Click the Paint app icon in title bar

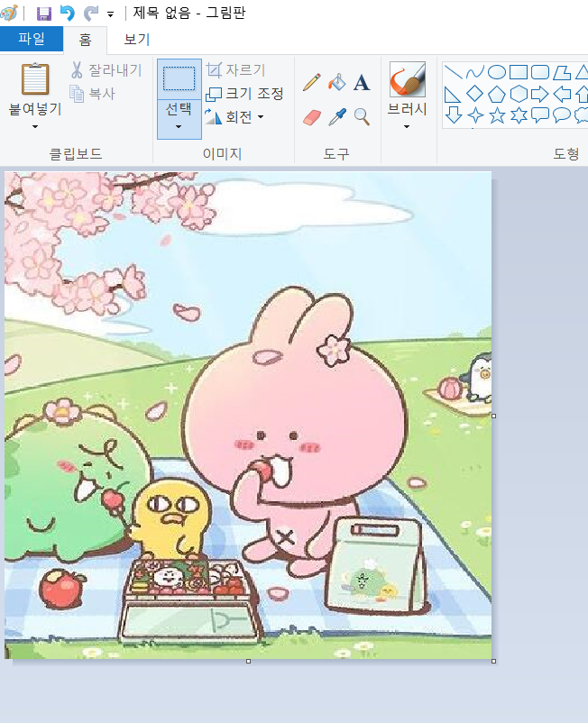coord(9,13)
